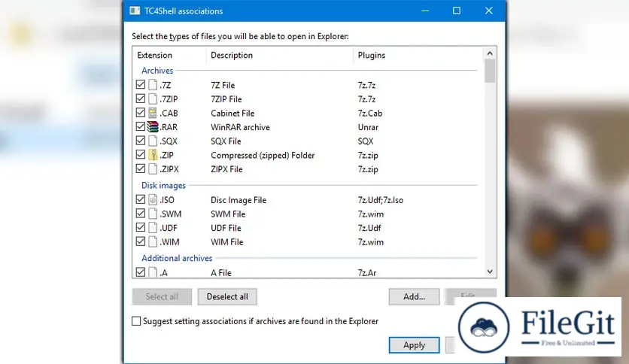This screenshot has height=364, width=629.
Task: Click the '7z.Ar' plugin value
Action: tap(367, 272)
